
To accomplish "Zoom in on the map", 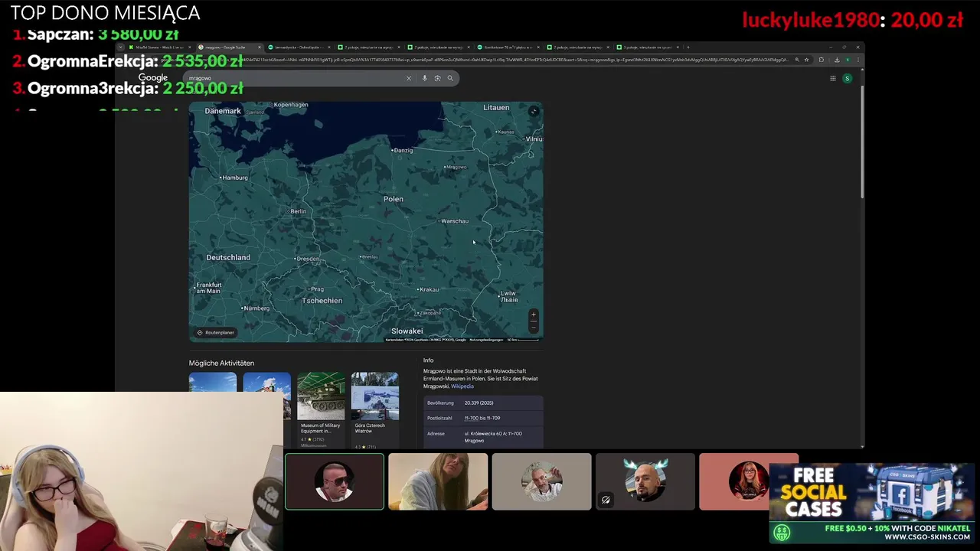I will pos(534,315).
